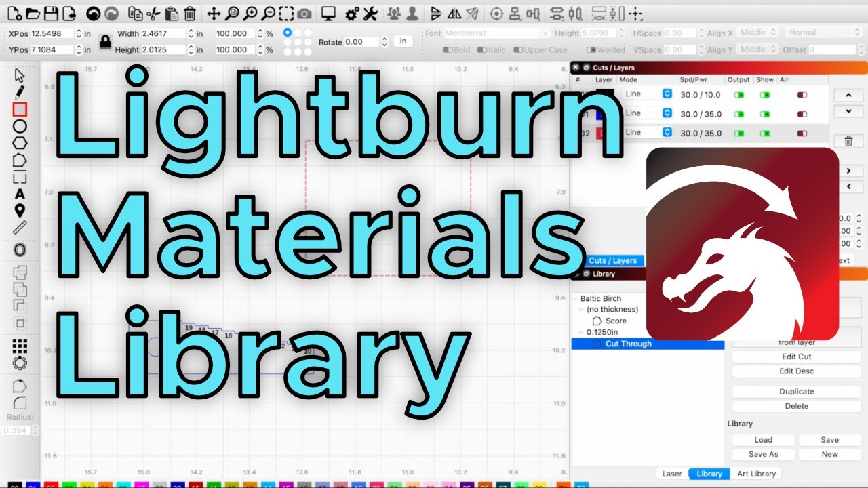This screenshot has width=868, height=488.
Task: Select the Draw Lines pencil tool
Action: (x=20, y=91)
